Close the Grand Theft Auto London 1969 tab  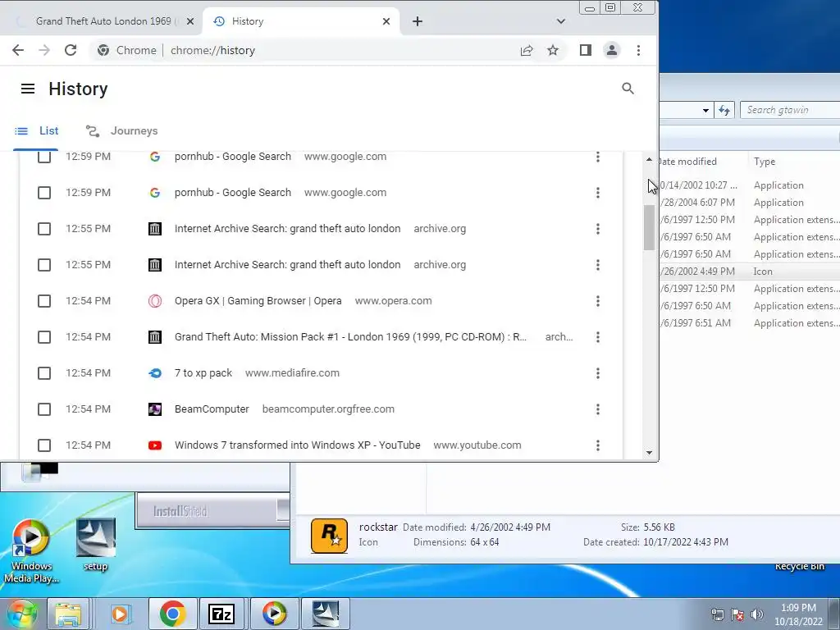190,21
